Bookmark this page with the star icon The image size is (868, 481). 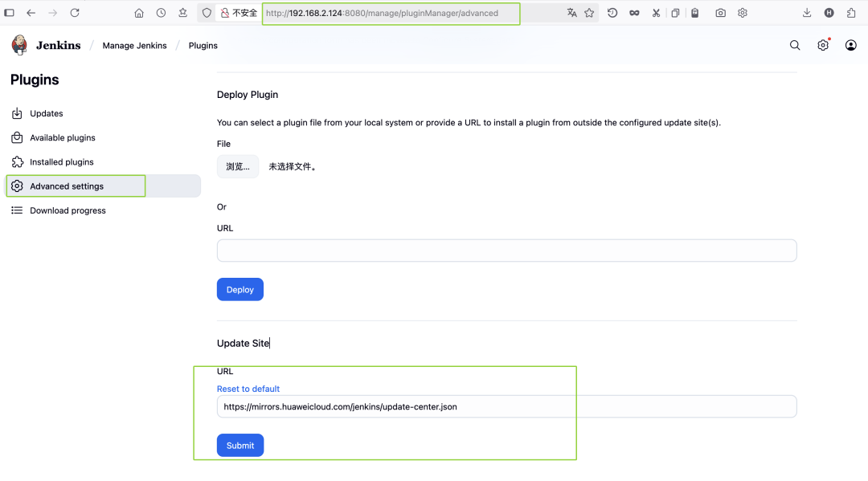(x=589, y=13)
